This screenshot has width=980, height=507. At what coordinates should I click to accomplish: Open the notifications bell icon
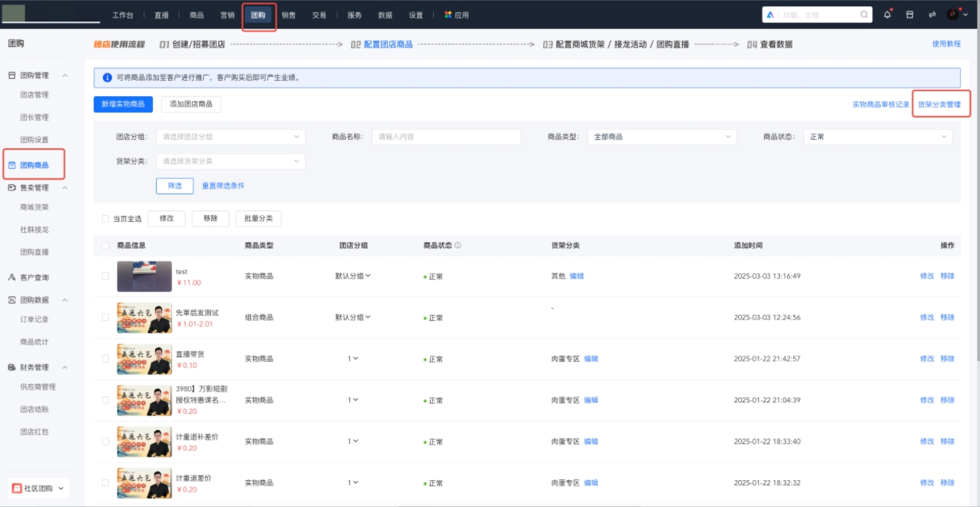(x=887, y=15)
